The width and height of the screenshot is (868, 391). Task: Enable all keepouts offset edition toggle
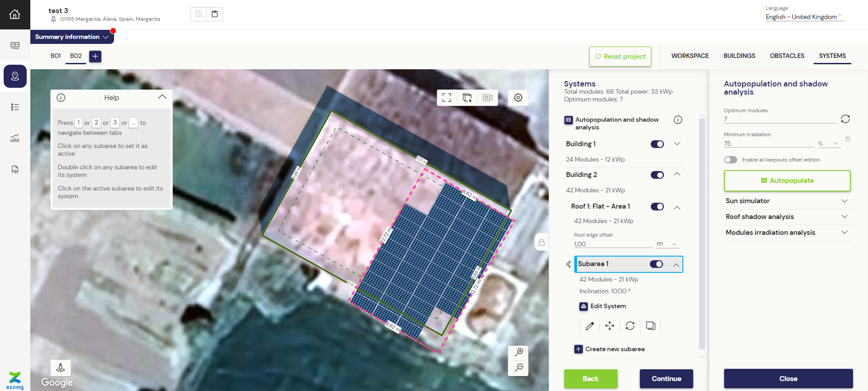click(730, 160)
